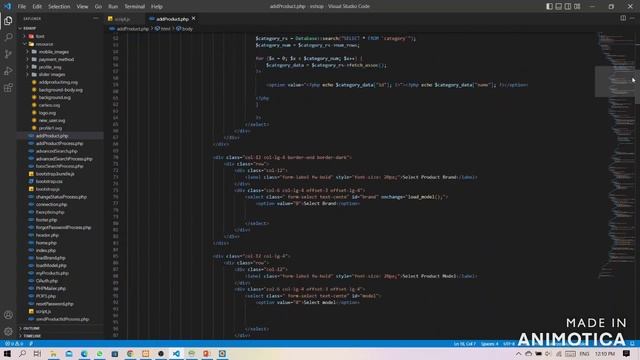Open the Edit menu

coord(37,7)
